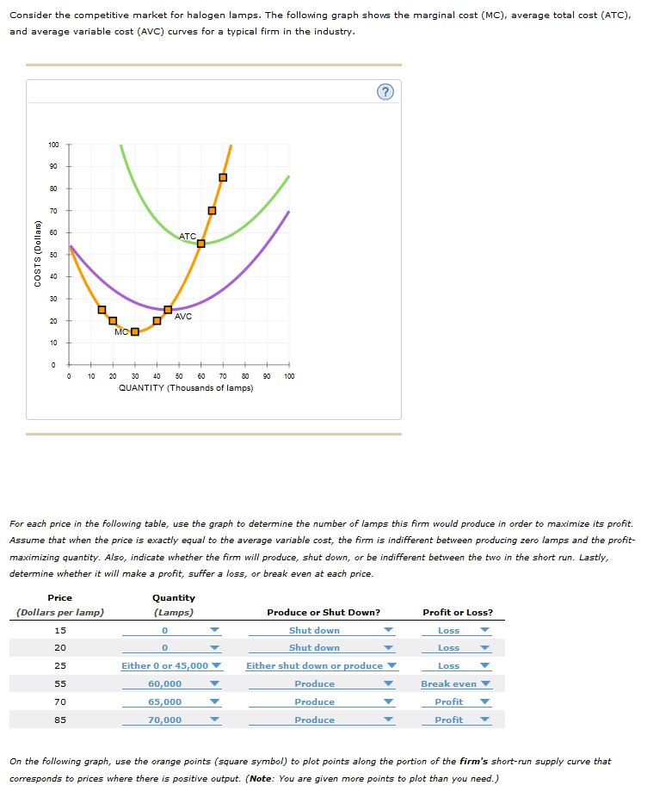The image size is (672, 791).
Task: Select the MC minimum point at quantity 30
Action: click(x=134, y=331)
